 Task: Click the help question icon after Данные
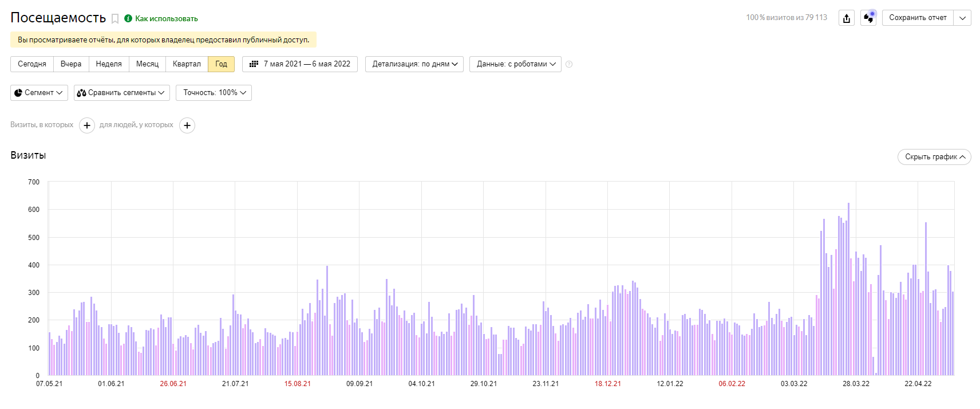[569, 64]
